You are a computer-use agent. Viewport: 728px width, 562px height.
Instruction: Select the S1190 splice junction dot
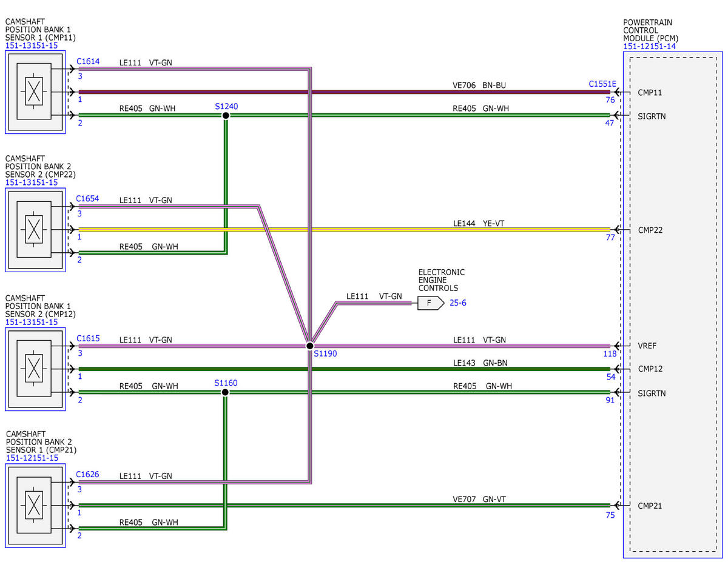309,346
